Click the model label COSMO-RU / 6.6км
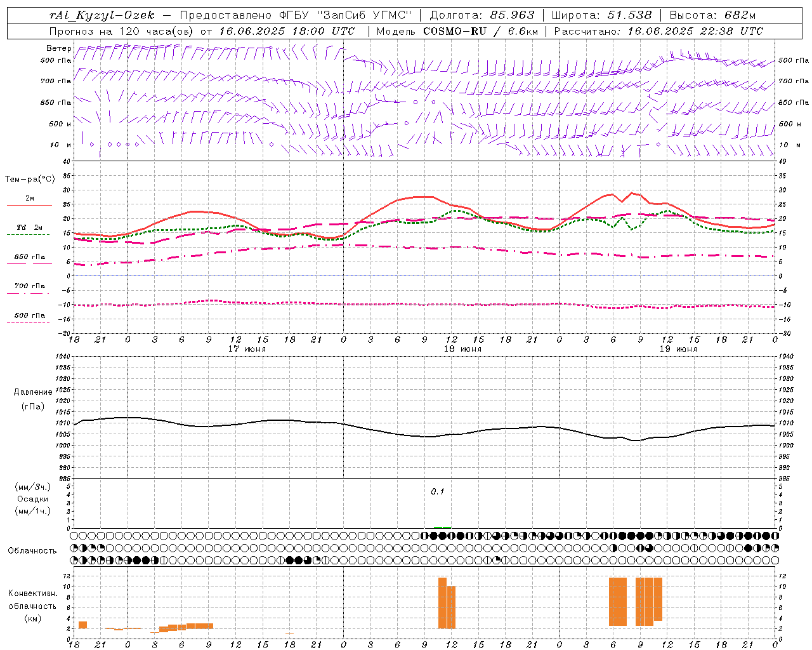812x650 pixels. coord(480,31)
